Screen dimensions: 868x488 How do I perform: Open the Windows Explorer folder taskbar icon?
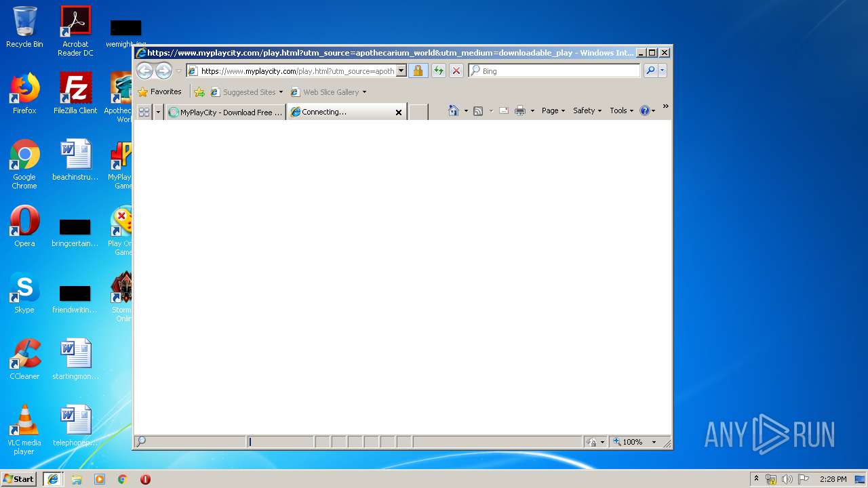point(77,479)
